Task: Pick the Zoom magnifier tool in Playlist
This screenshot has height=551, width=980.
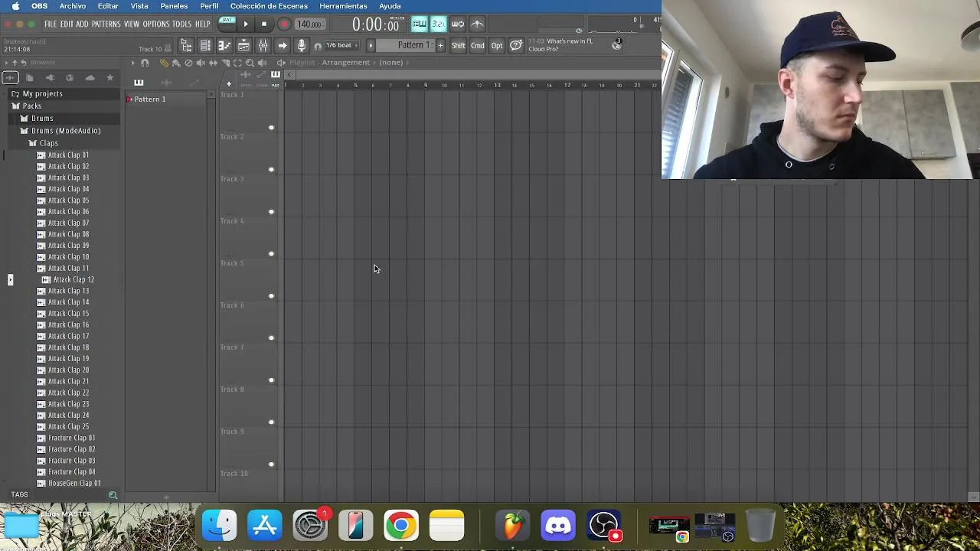Action: 250,63
